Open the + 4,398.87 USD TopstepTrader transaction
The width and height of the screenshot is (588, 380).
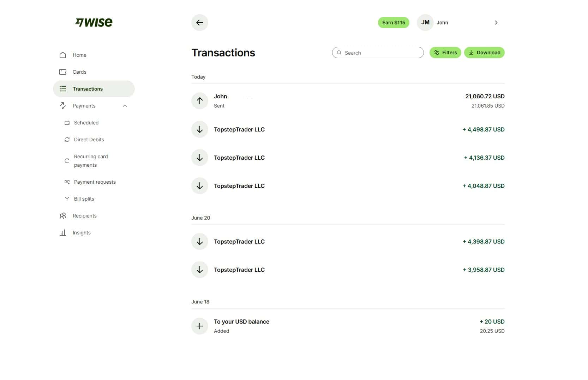[348, 241]
